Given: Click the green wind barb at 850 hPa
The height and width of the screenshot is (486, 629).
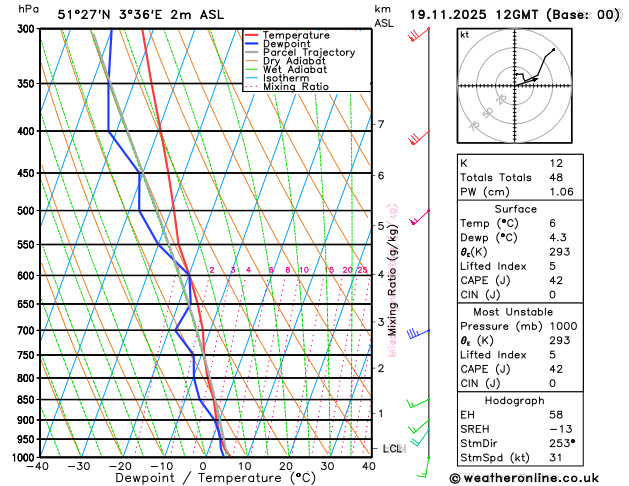Looking at the screenshot, I should (418, 403).
